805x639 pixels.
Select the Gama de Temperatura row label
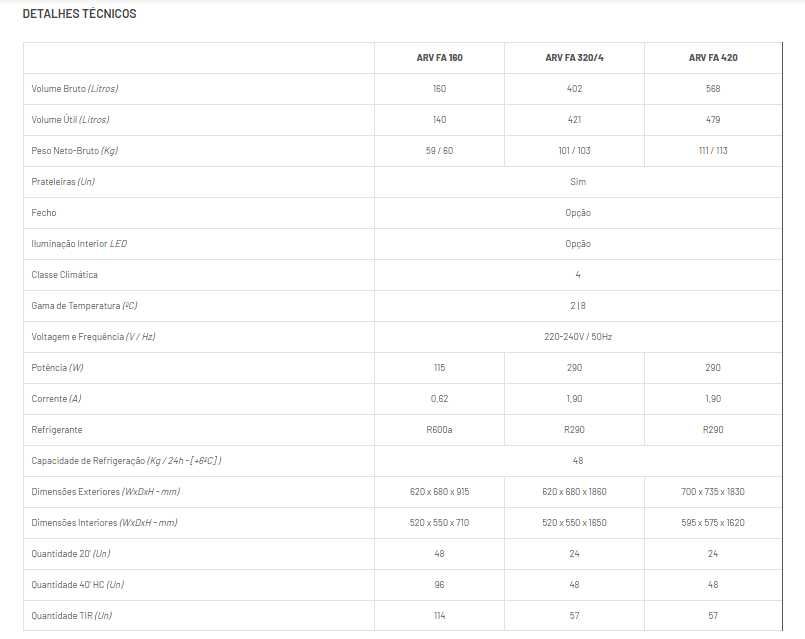coord(84,306)
